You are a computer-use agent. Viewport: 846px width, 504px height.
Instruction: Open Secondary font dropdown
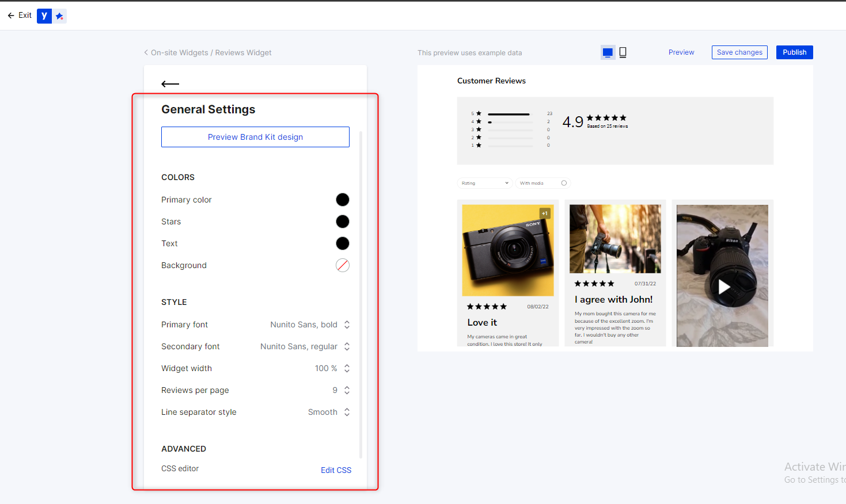coord(305,346)
